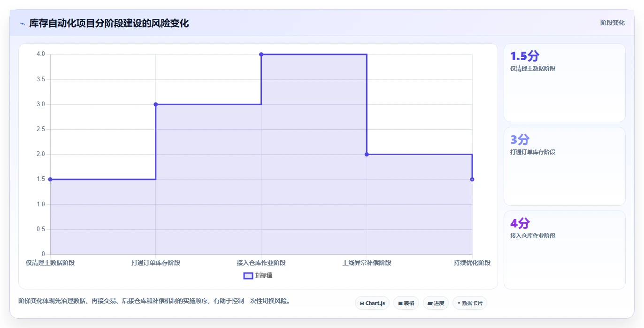Image resolution: width=644 pixels, height=328 pixels.
Task: Click the 数据卡片 tag button
Action: coord(469,303)
